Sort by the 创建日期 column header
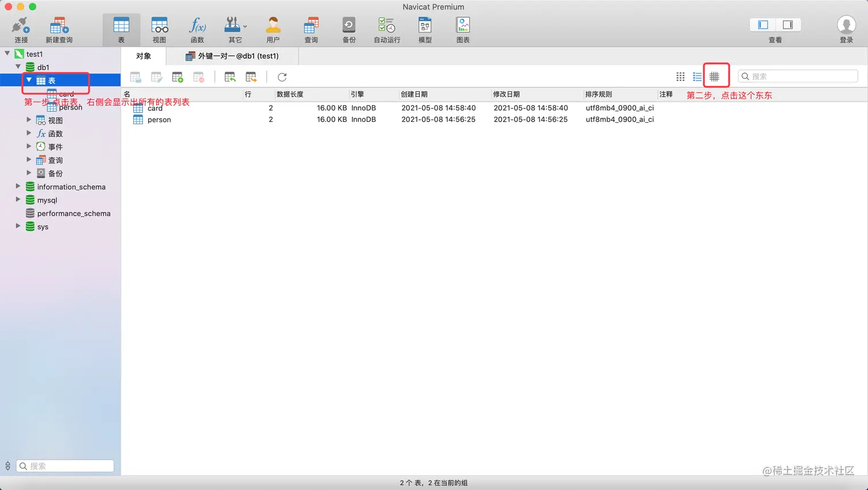Viewport: 868px width, 490px height. pyautogui.click(x=445, y=94)
